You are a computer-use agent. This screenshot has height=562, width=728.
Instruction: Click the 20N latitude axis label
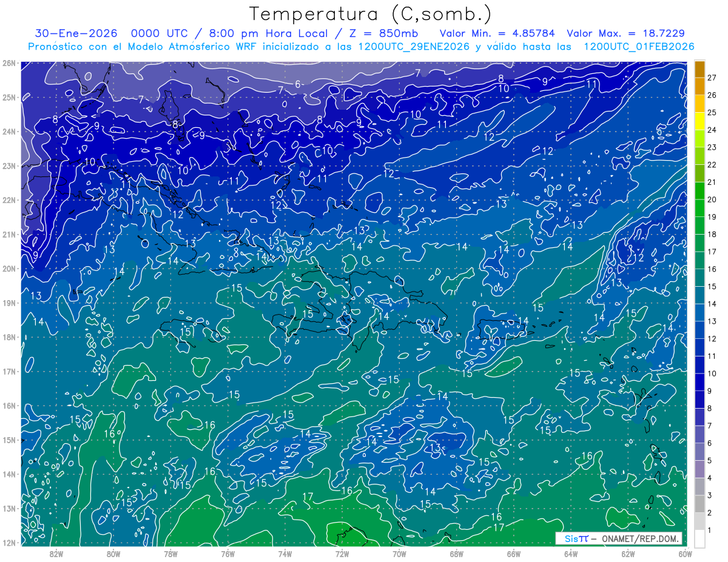[x=8, y=269]
